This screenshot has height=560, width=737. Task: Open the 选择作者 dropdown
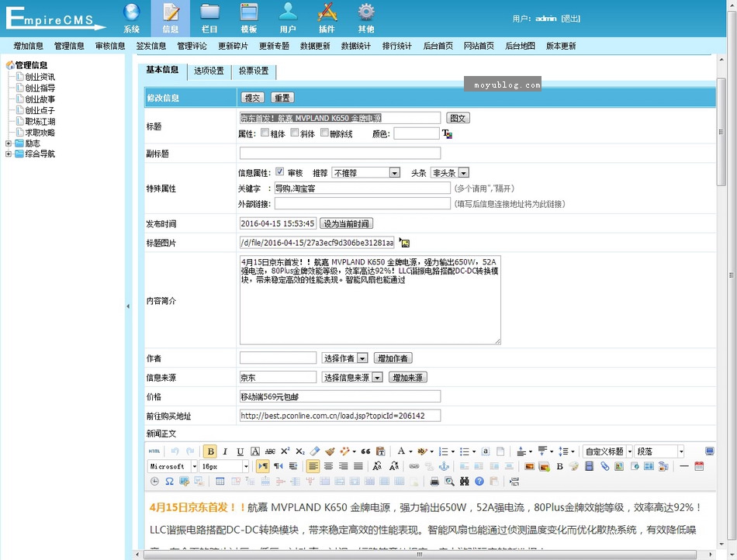pyautogui.click(x=344, y=358)
